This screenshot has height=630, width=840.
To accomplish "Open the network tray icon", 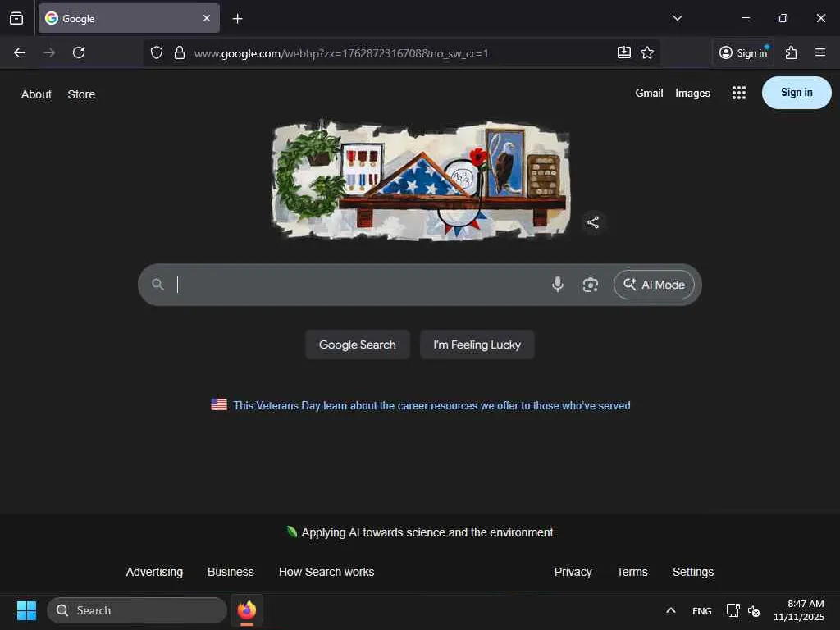I will [x=733, y=610].
